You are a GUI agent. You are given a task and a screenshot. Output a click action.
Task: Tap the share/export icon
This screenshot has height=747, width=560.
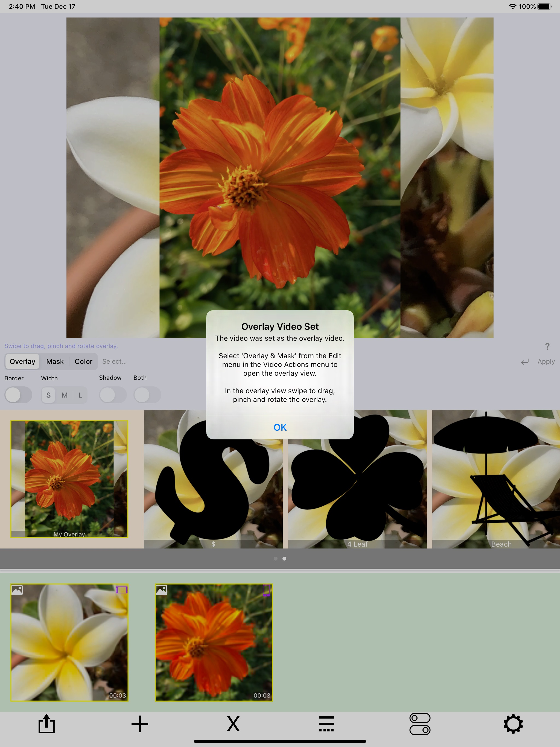click(x=46, y=724)
